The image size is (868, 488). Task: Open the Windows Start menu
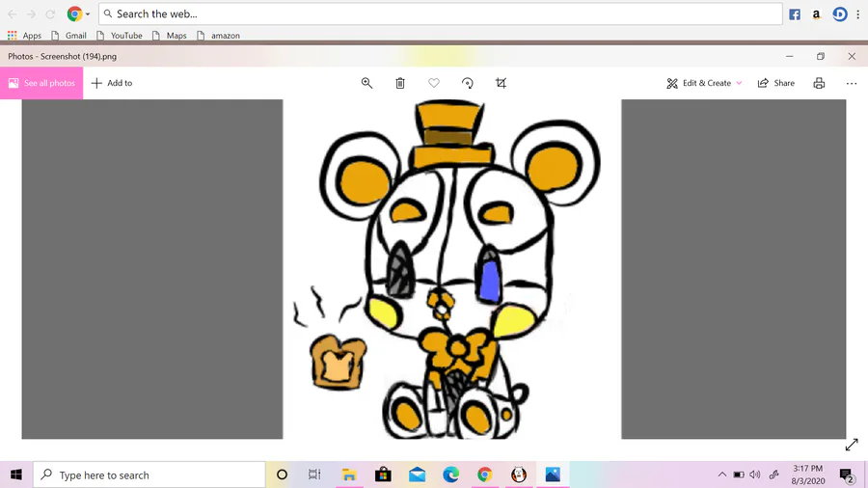pos(16,474)
